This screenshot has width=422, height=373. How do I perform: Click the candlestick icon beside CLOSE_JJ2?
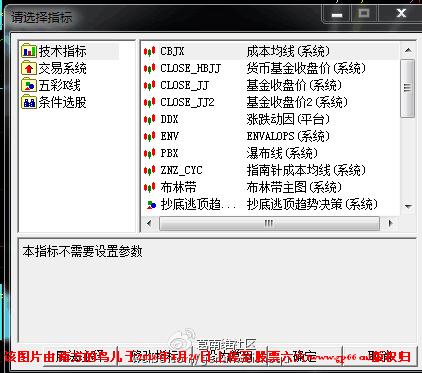[150, 102]
